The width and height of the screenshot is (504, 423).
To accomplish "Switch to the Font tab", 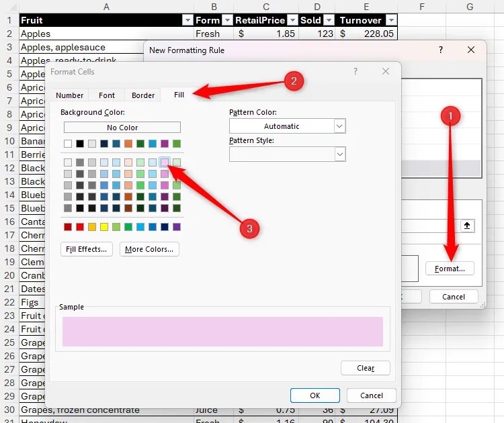I will click(107, 95).
